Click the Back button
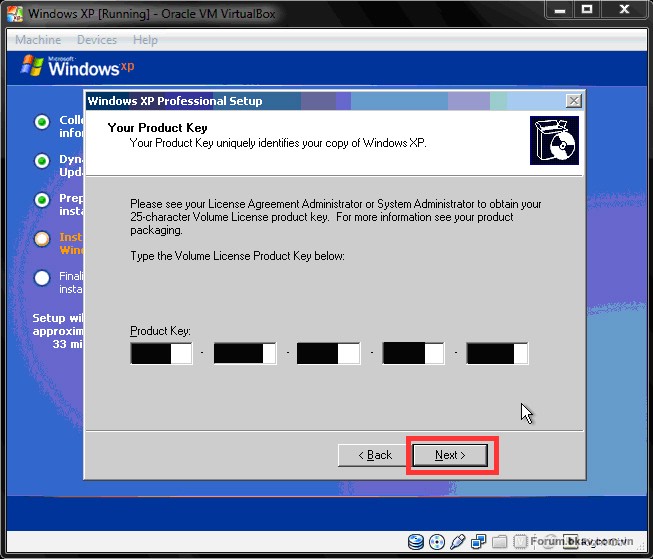The width and height of the screenshot is (653, 559). coord(374,455)
